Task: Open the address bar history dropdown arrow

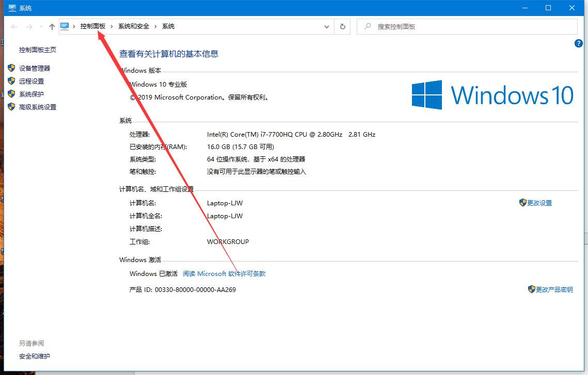Action: pyautogui.click(x=326, y=26)
